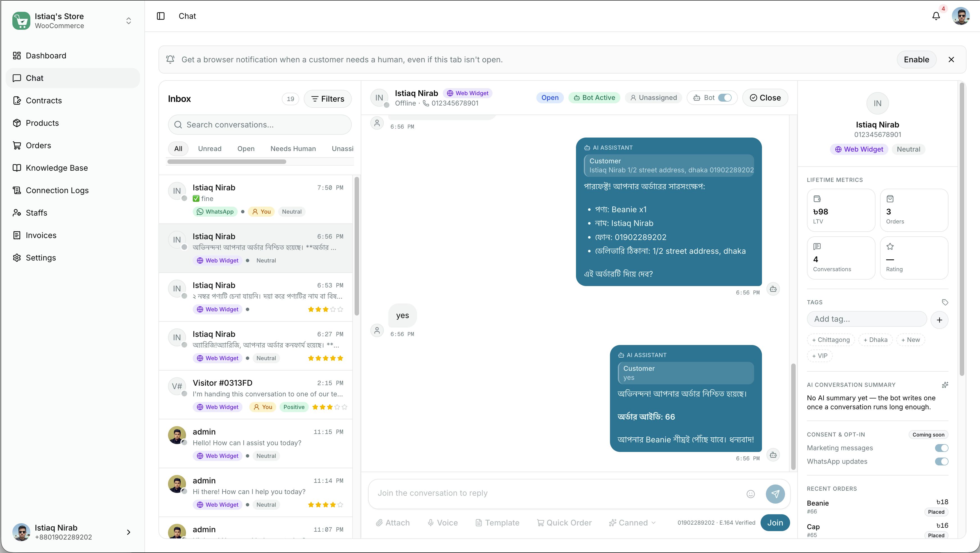This screenshot has width=980, height=553.
Task: Open Quick Order
Action: (564, 523)
